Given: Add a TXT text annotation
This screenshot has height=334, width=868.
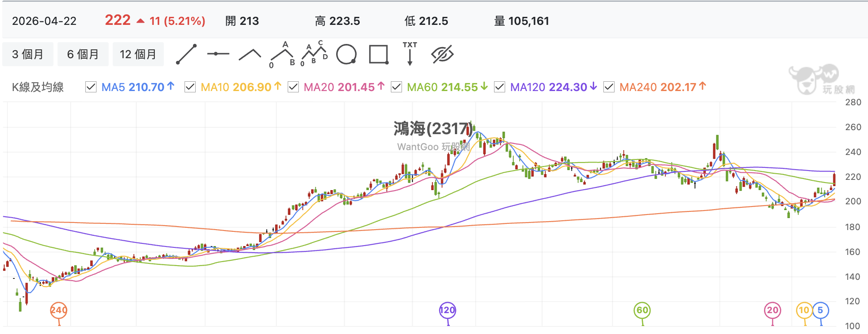Looking at the screenshot, I should coord(410,54).
